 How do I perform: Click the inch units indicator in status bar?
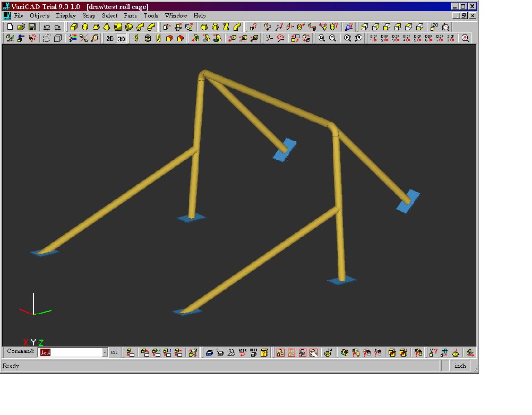pyautogui.click(x=460, y=366)
